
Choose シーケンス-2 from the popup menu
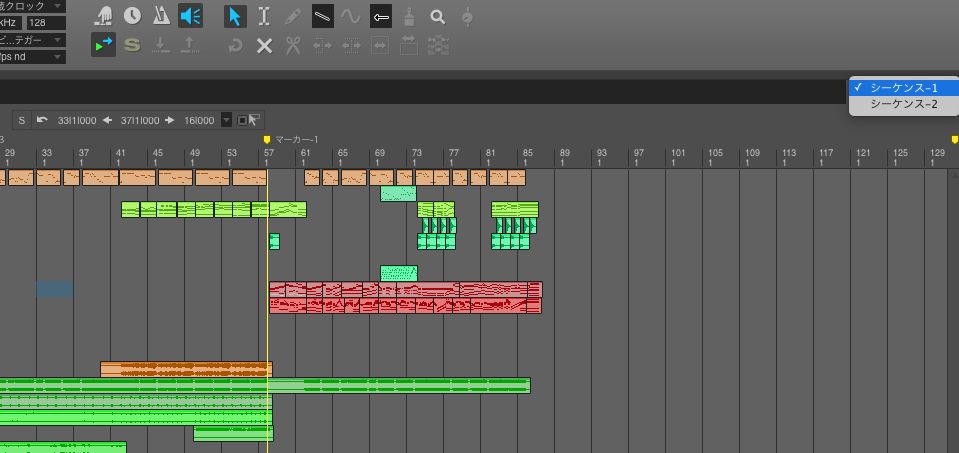[x=903, y=104]
